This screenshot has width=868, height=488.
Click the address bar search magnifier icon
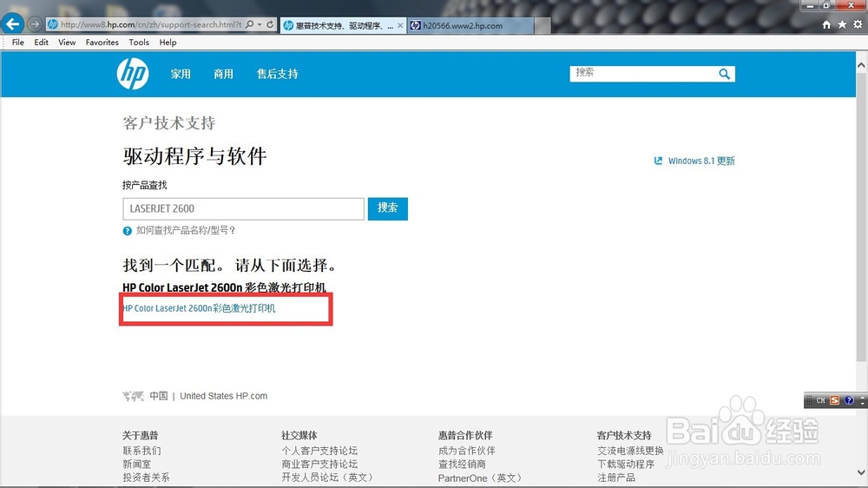pos(250,24)
